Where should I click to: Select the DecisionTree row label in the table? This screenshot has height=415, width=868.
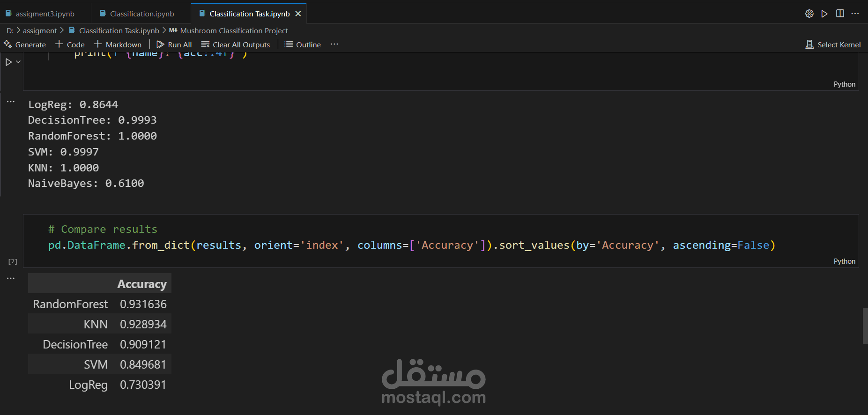pos(75,345)
